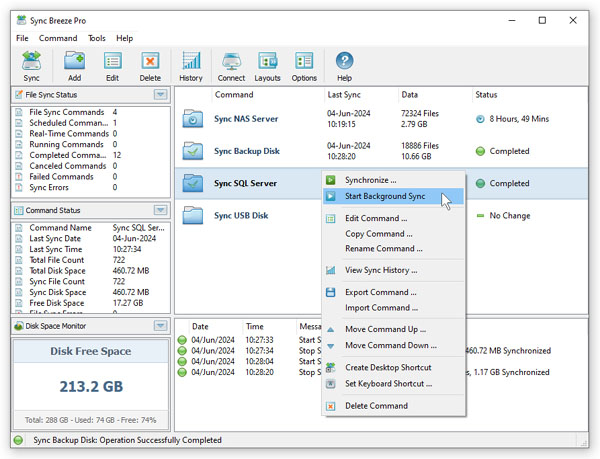Expand the Disk Space Monitor panel dropdown
Viewport: 600px width, 459px height.
(x=161, y=326)
